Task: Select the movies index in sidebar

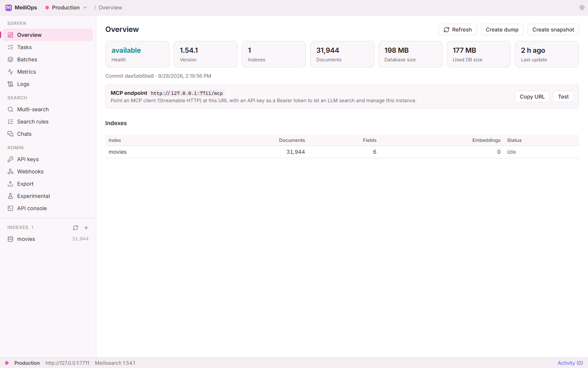Action: tap(48, 239)
